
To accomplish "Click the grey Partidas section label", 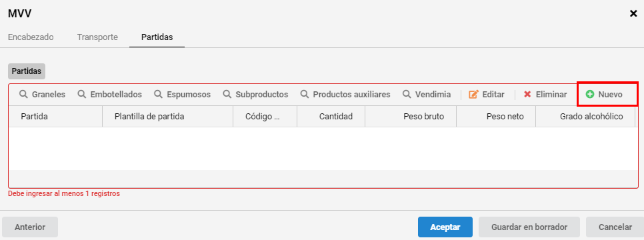I will 27,71.
